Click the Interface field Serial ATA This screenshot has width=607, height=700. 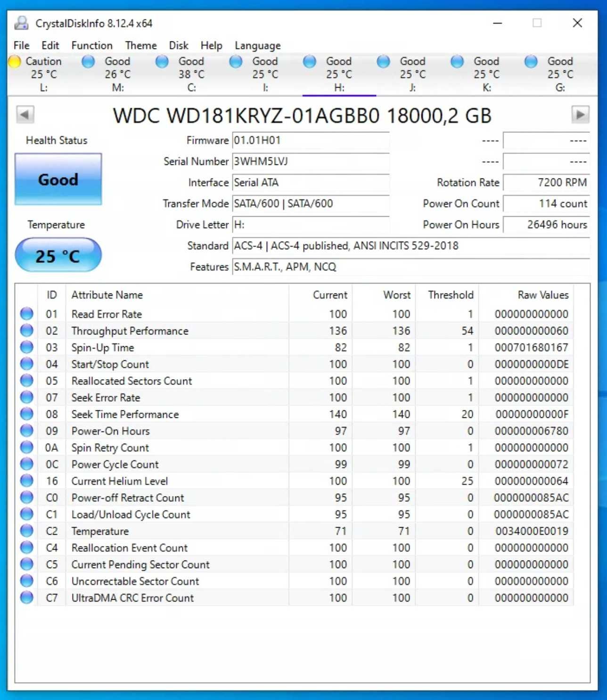311,182
